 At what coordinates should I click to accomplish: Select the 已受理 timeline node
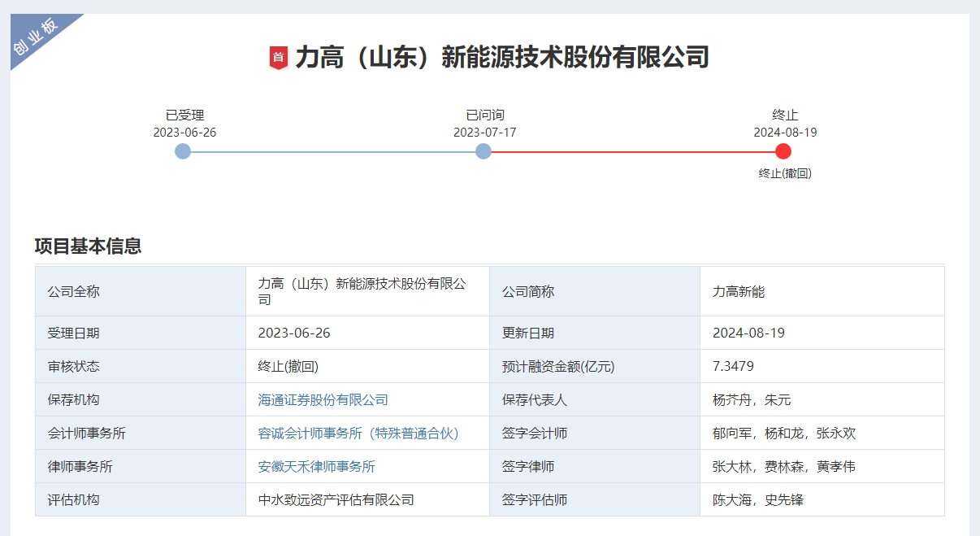point(183,151)
